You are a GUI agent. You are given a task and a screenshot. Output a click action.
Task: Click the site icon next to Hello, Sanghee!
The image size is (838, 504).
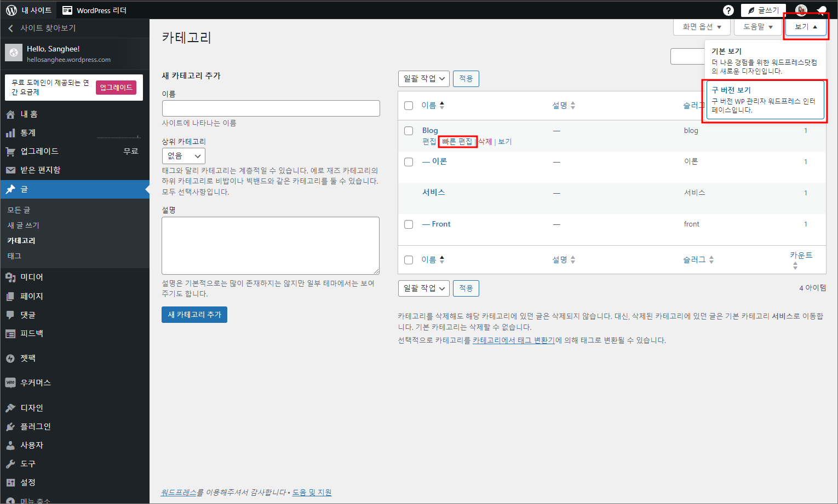pos(14,53)
